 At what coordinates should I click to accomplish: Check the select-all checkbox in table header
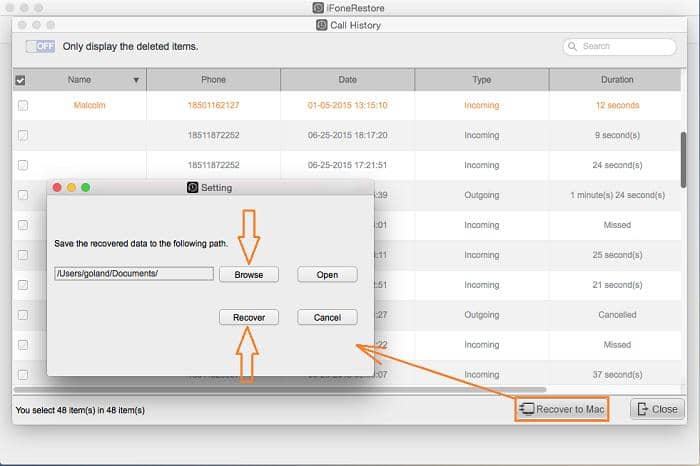pyautogui.click(x=21, y=80)
